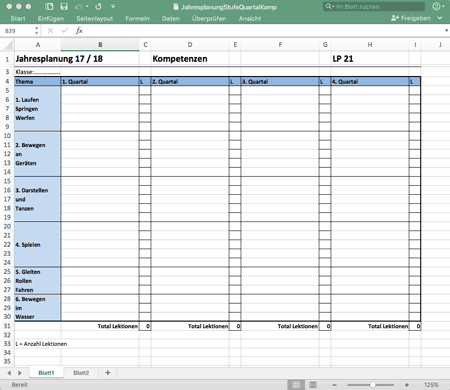Screen dimensions: 450x390
Task: Switch to page layout view in status bar
Action: tap(313, 385)
